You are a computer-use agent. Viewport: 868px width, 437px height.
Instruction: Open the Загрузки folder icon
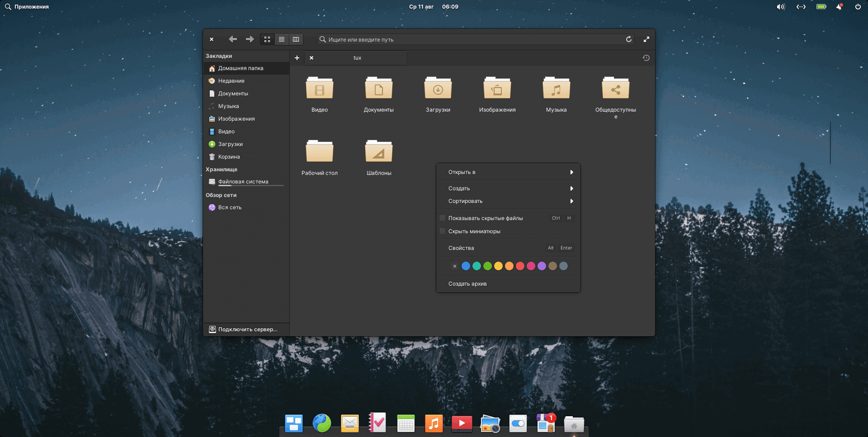coord(437,89)
